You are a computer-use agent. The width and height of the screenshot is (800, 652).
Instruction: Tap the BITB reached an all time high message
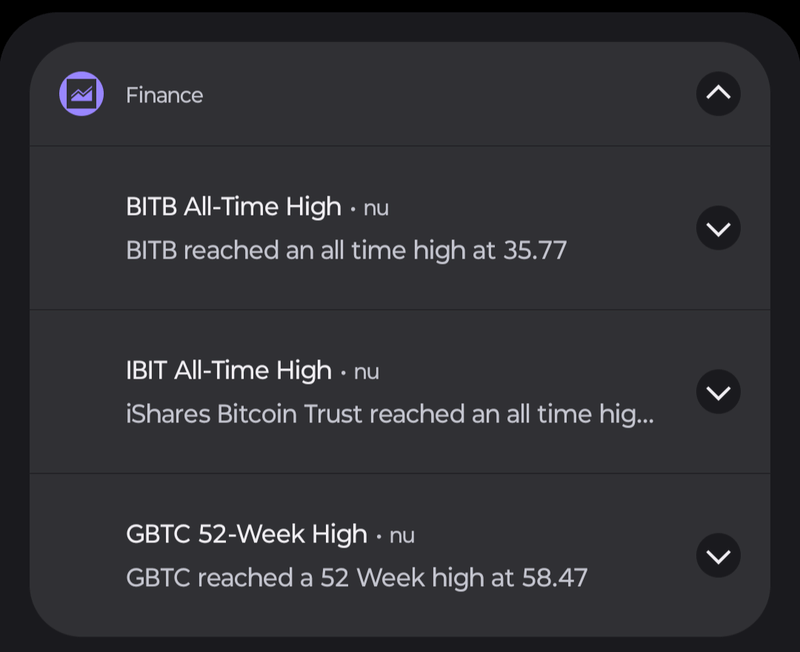pyautogui.click(x=346, y=249)
